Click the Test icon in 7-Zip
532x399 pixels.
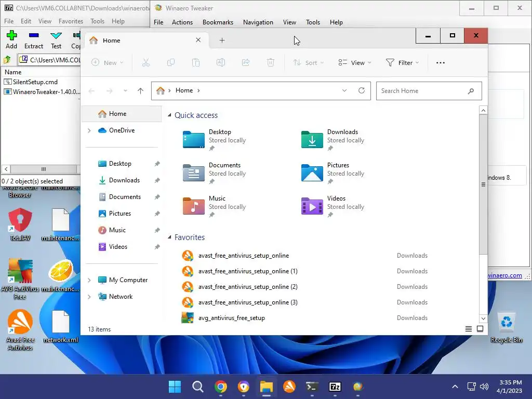pyautogui.click(x=56, y=35)
